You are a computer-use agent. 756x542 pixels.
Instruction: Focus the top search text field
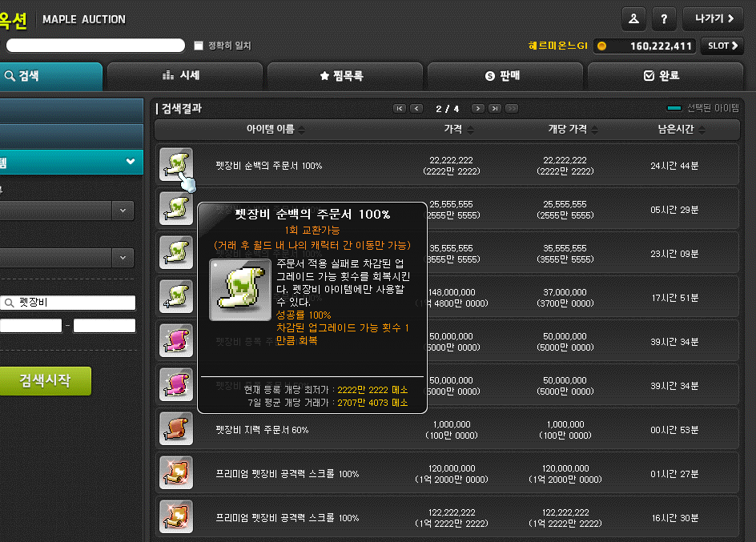[x=95, y=46]
